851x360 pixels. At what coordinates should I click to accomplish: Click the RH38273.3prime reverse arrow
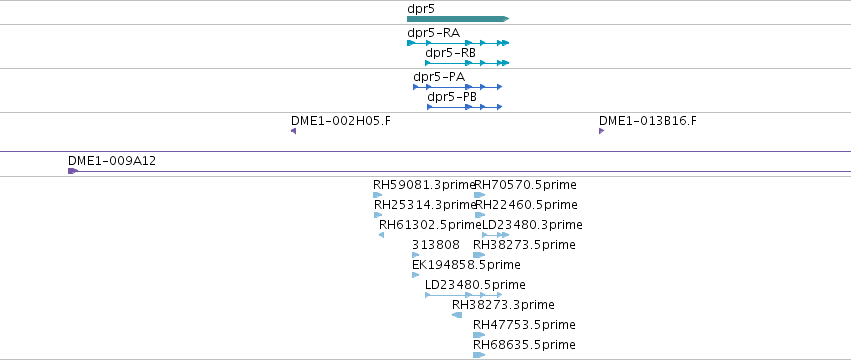pyautogui.click(x=457, y=315)
